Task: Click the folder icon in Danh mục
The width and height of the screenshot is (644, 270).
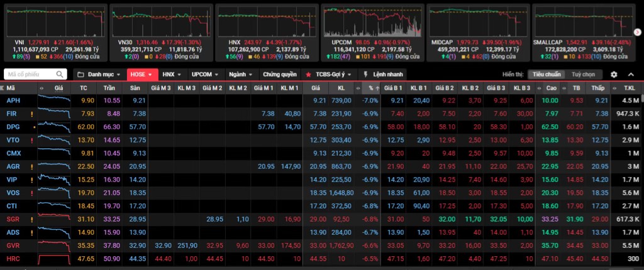Action: coord(80,74)
